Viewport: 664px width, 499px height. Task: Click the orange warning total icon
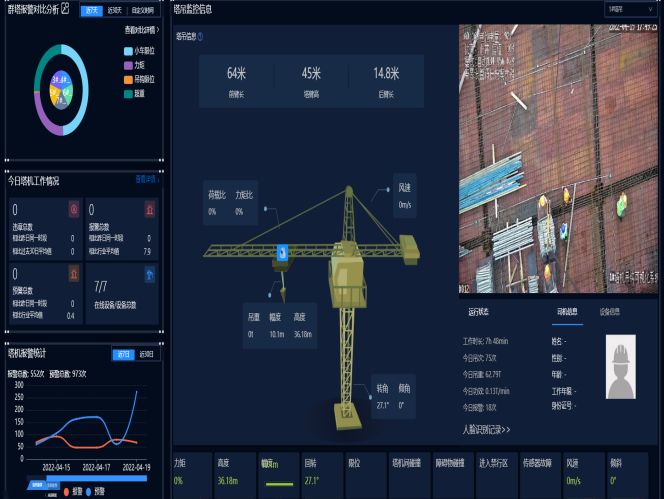74,273
